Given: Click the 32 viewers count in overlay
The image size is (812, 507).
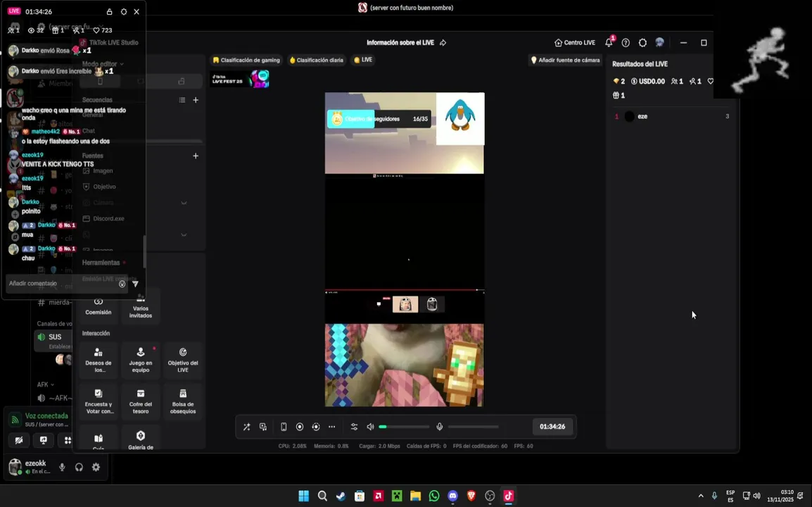Looking at the screenshot, I should 36,30.
